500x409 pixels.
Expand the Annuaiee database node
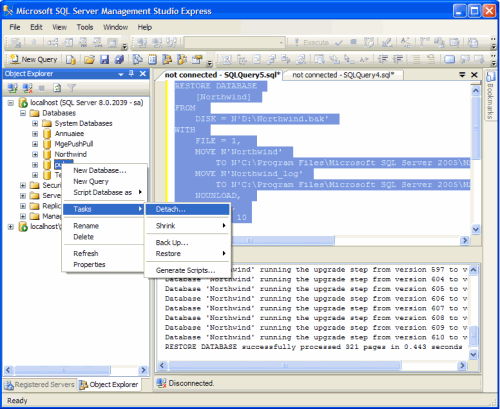pos(35,134)
